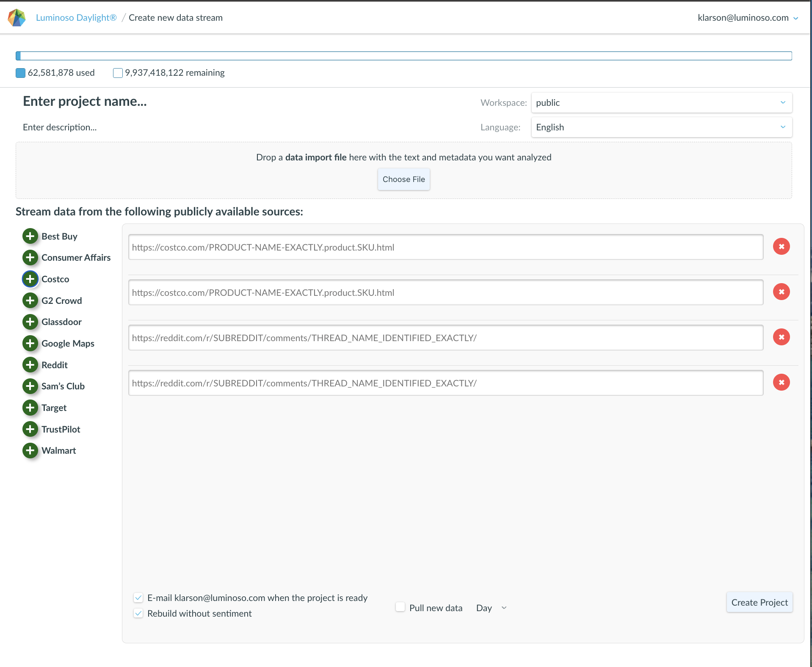Image resolution: width=812 pixels, height=667 pixels.
Task: Open the Day frequency dropdown
Action: click(491, 608)
